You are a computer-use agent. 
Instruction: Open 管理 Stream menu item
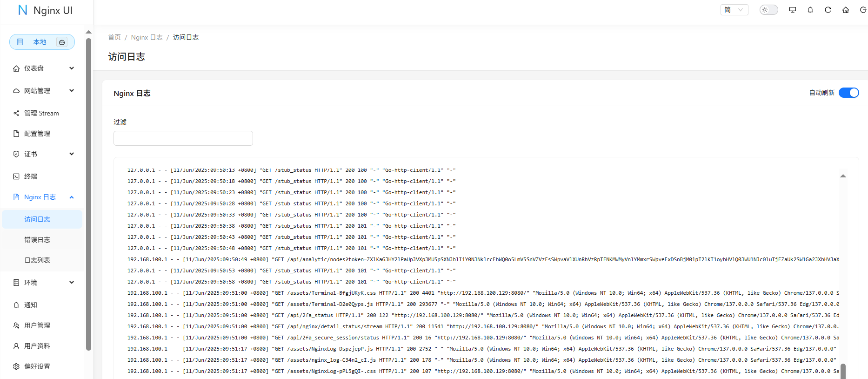(42, 113)
